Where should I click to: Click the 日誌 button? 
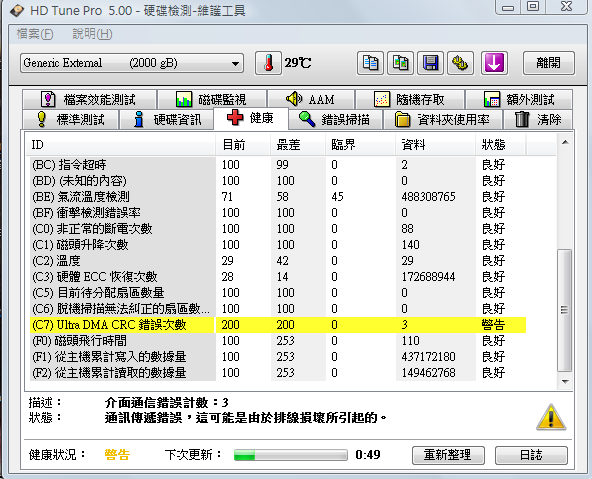pyautogui.click(x=531, y=455)
